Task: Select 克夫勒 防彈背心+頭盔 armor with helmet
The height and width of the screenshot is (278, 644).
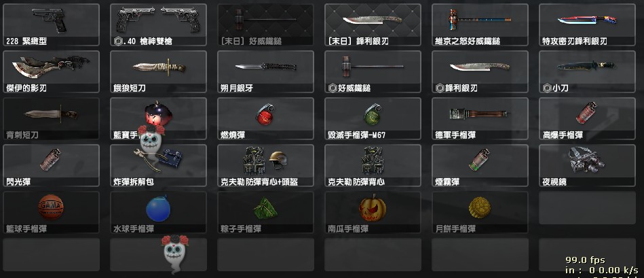Action: click(x=265, y=165)
